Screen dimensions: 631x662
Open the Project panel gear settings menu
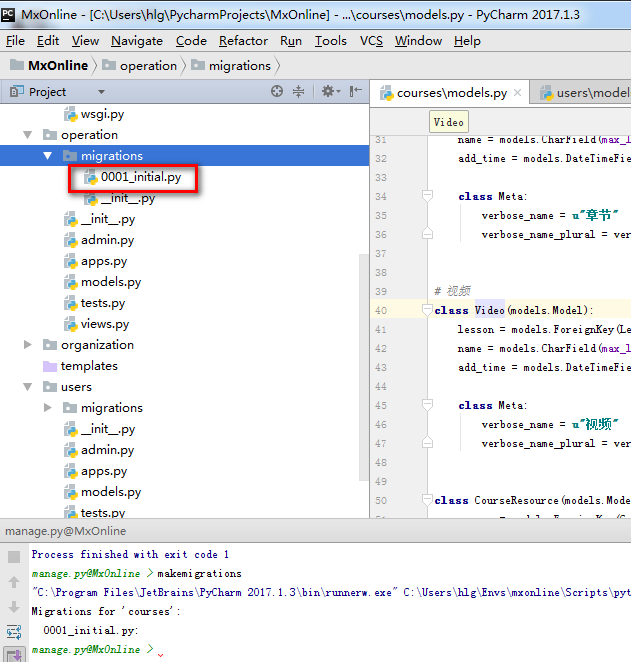(x=330, y=91)
